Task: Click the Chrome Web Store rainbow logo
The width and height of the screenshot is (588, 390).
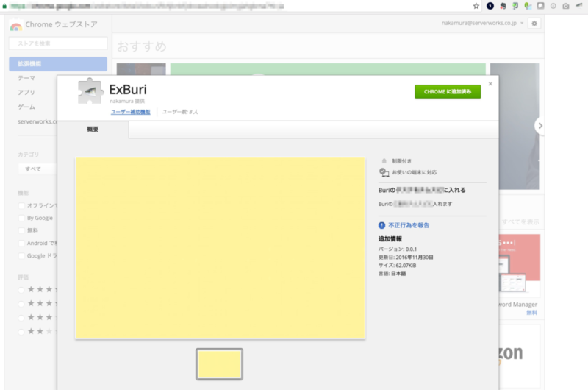Action: [x=15, y=26]
